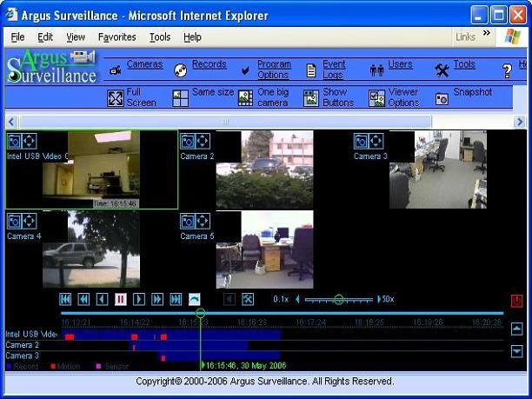
Task: Take snapshot of Camera 5
Action: coord(188,221)
